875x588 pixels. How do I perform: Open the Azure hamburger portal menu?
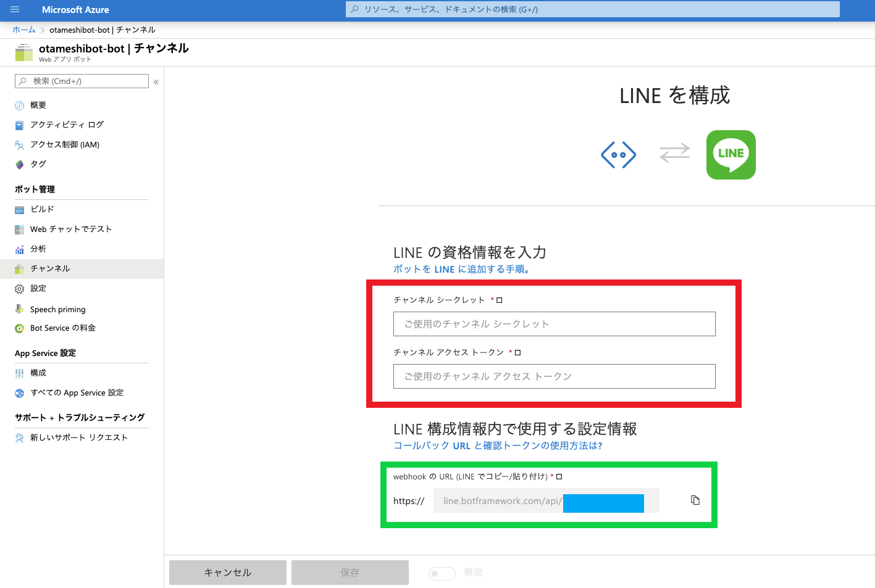pyautogui.click(x=15, y=10)
